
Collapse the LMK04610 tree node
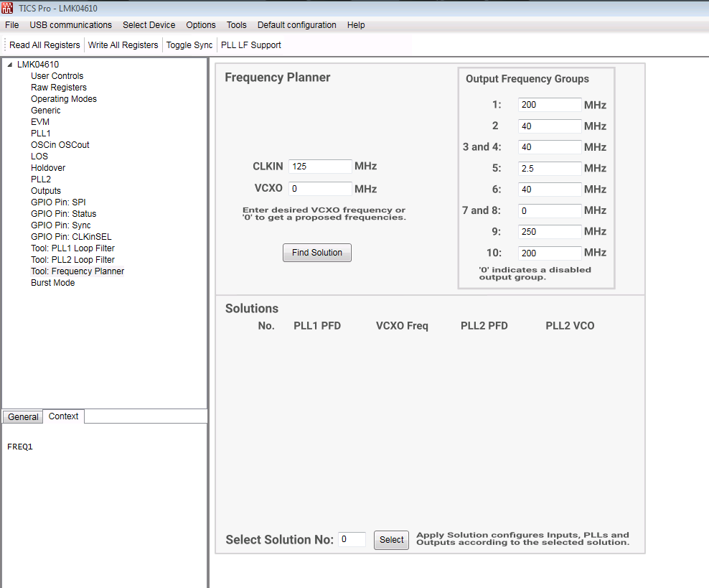(10, 65)
